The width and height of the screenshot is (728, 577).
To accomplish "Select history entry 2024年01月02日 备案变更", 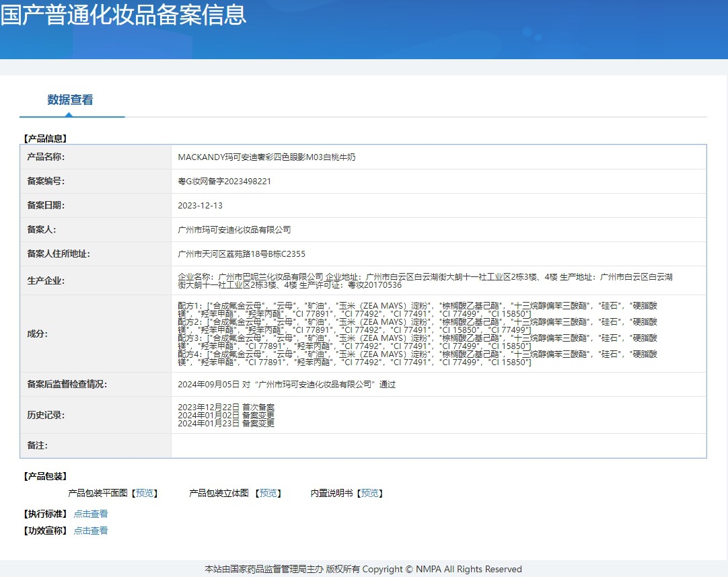I will 226,415.
